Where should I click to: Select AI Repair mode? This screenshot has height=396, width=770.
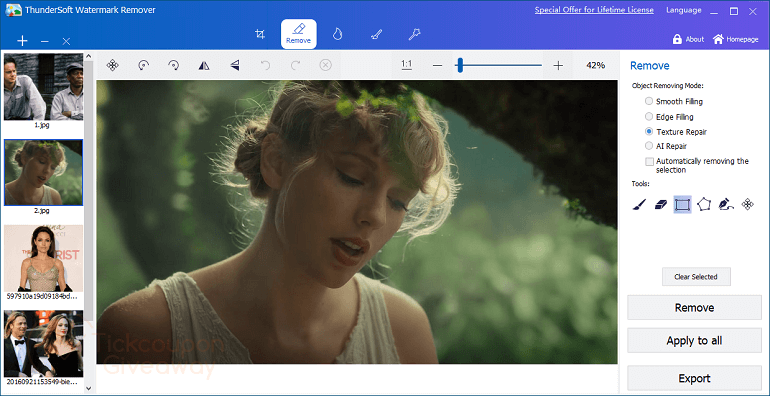pyautogui.click(x=665, y=146)
